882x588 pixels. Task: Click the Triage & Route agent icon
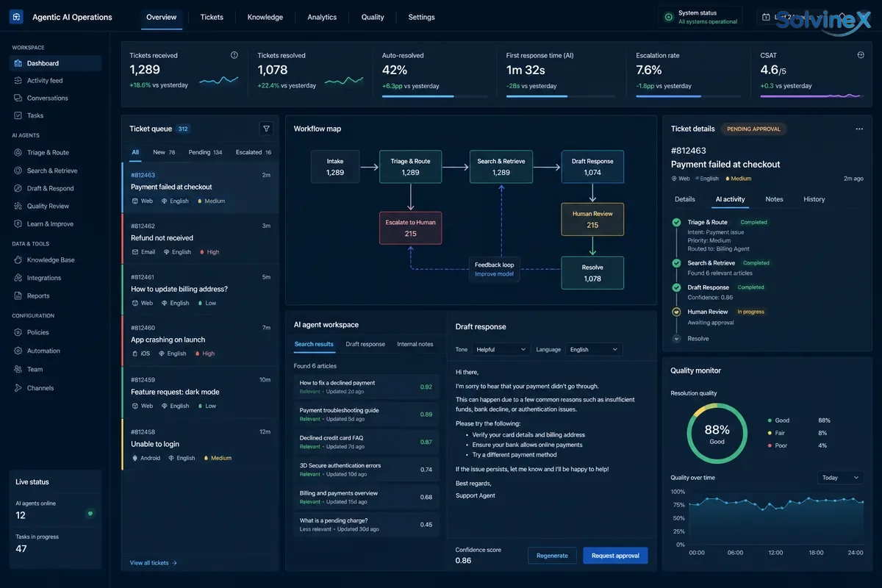click(18, 153)
